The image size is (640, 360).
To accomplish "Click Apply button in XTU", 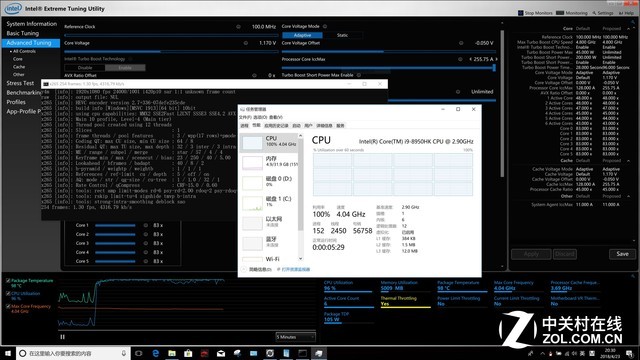I will [531, 254].
